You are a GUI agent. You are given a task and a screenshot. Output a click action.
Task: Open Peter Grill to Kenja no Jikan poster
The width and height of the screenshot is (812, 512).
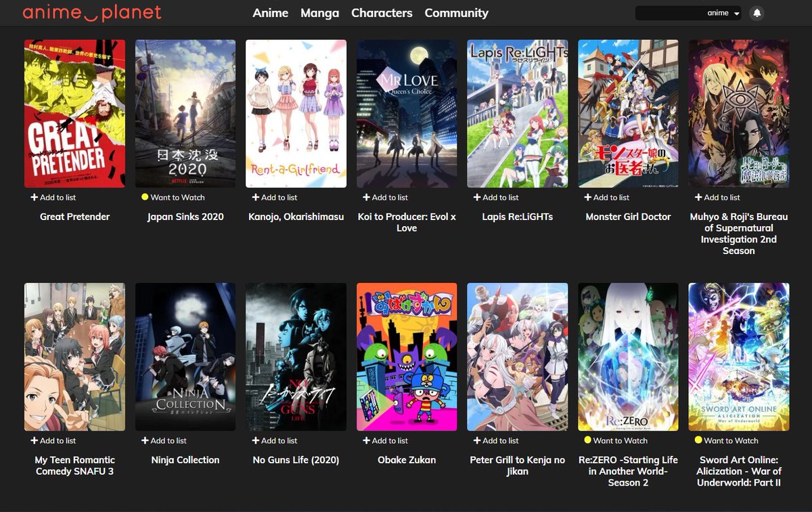[518, 357]
